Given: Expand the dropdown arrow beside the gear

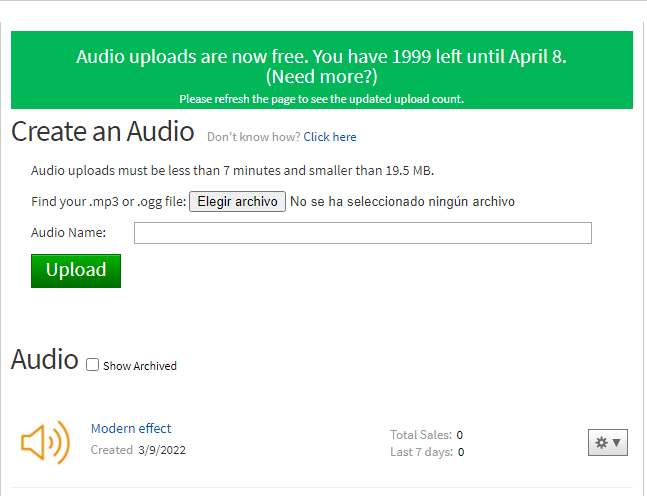Looking at the screenshot, I should (616, 442).
